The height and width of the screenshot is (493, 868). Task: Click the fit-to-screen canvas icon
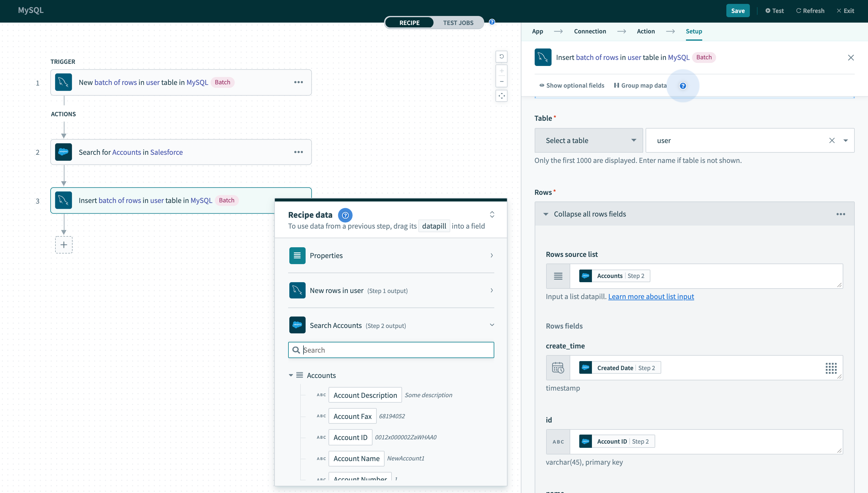tap(502, 96)
